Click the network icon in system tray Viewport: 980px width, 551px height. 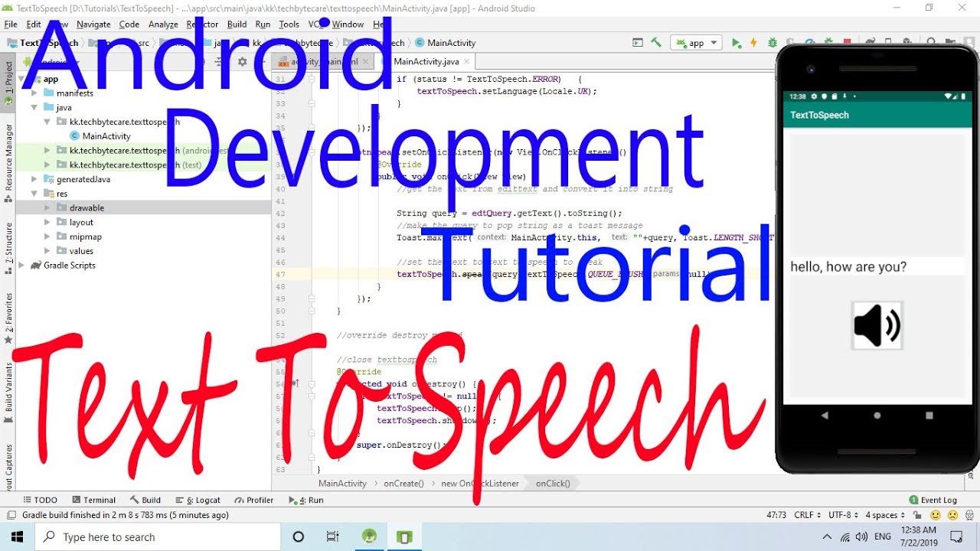pyautogui.click(x=845, y=536)
